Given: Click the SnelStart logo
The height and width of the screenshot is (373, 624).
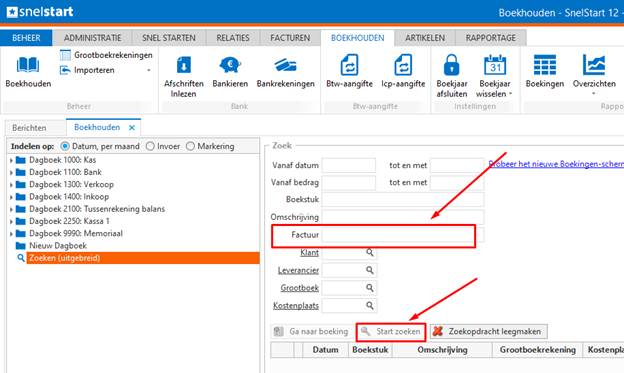Looking at the screenshot, I should 40,12.
